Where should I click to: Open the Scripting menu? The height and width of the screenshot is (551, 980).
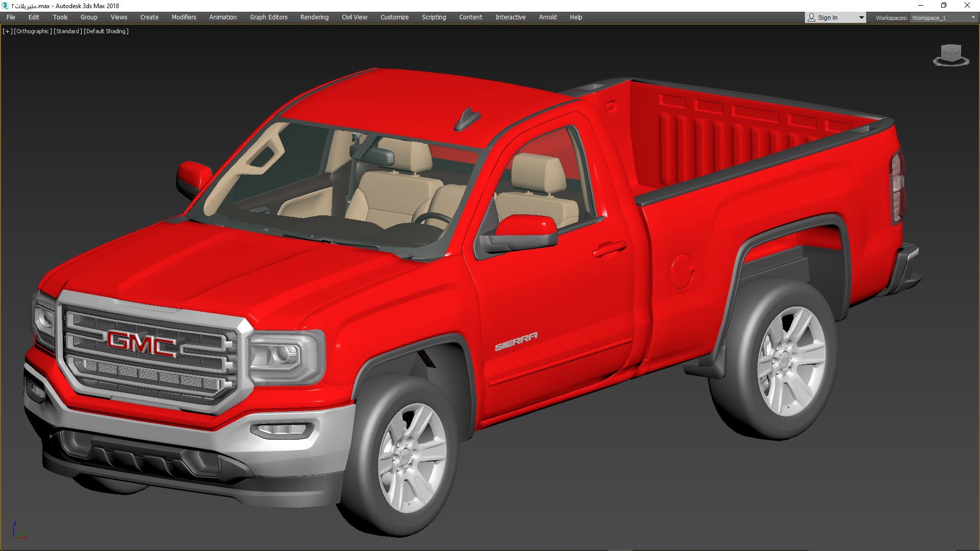tap(434, 17)
